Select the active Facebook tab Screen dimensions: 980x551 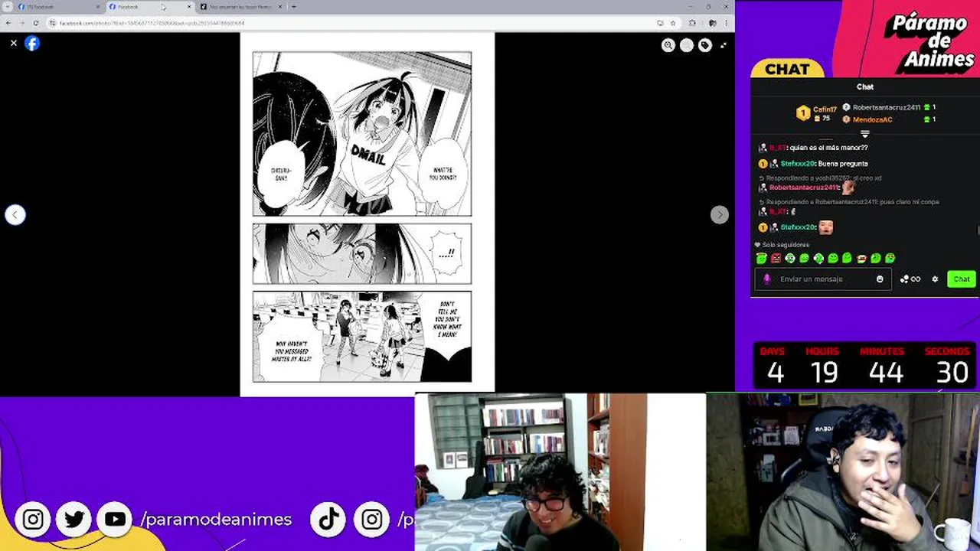pos(149,7)
